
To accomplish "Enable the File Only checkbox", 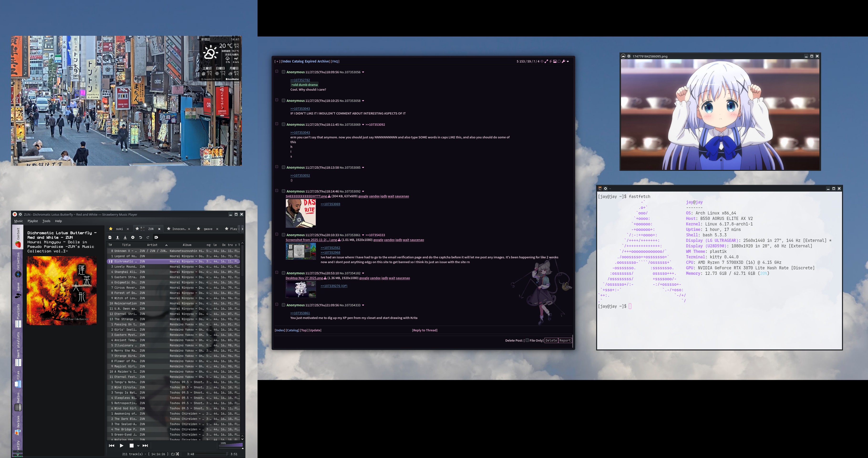I will pos(527,340).
